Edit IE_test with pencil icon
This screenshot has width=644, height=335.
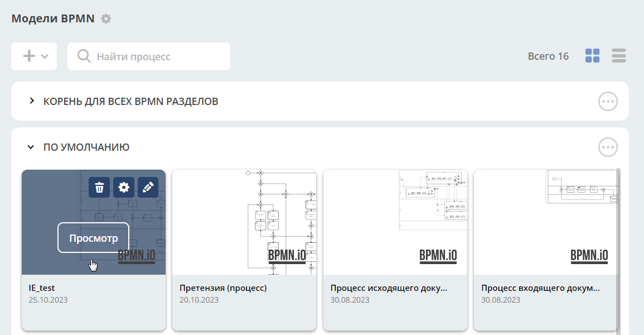(x=148, y=188)
